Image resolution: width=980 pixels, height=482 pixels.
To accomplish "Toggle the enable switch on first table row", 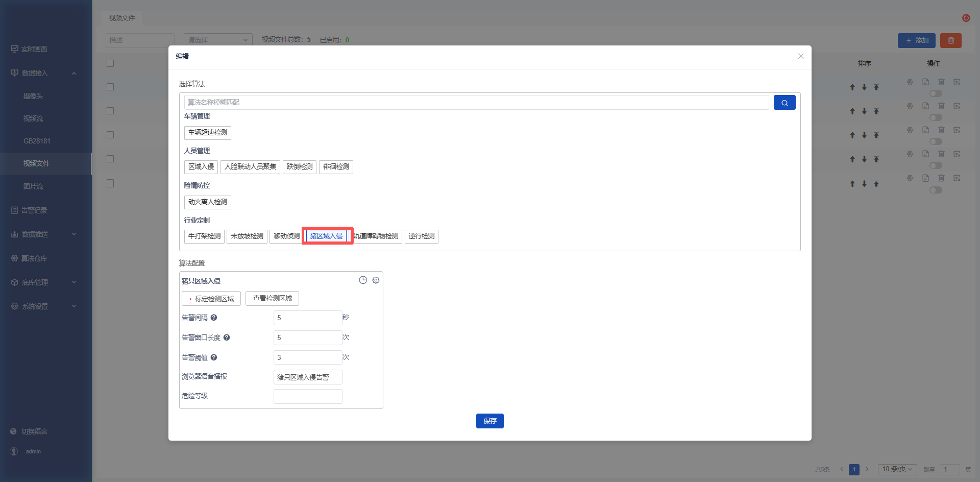I will [936, 93].
